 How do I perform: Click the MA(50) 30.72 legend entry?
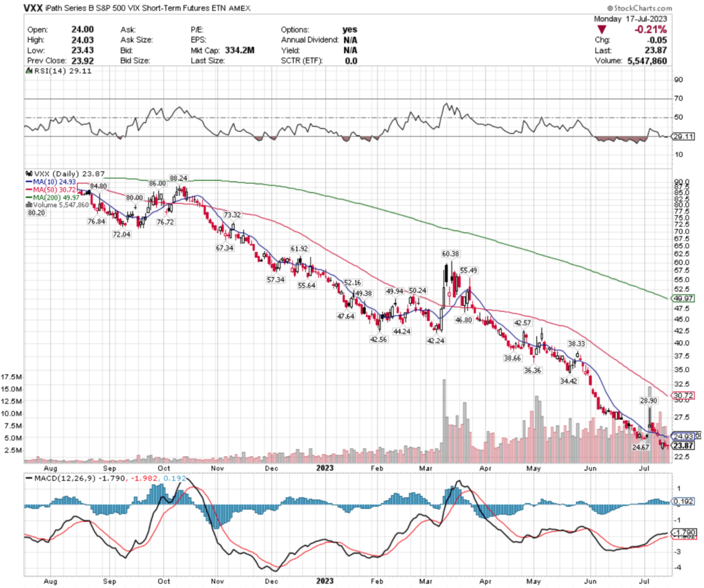[51, 190]
